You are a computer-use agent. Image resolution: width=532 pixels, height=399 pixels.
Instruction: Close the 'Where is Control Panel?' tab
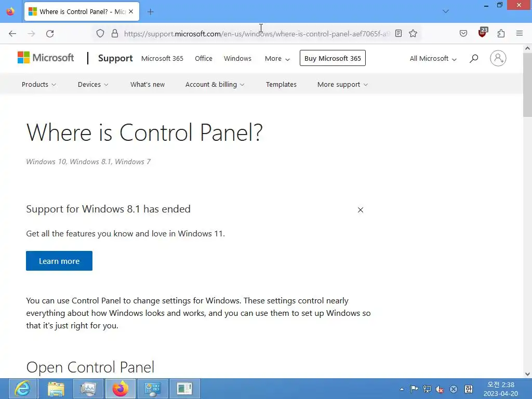(131, 11)
